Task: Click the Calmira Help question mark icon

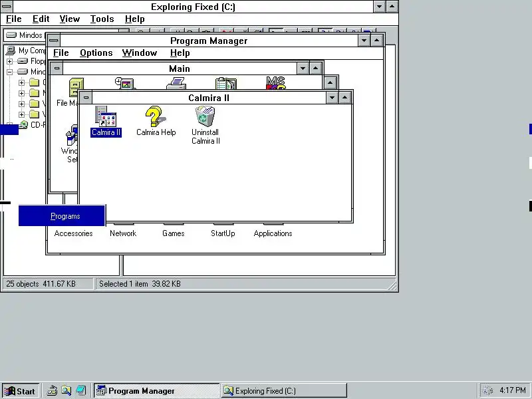Action: [156, 116]
